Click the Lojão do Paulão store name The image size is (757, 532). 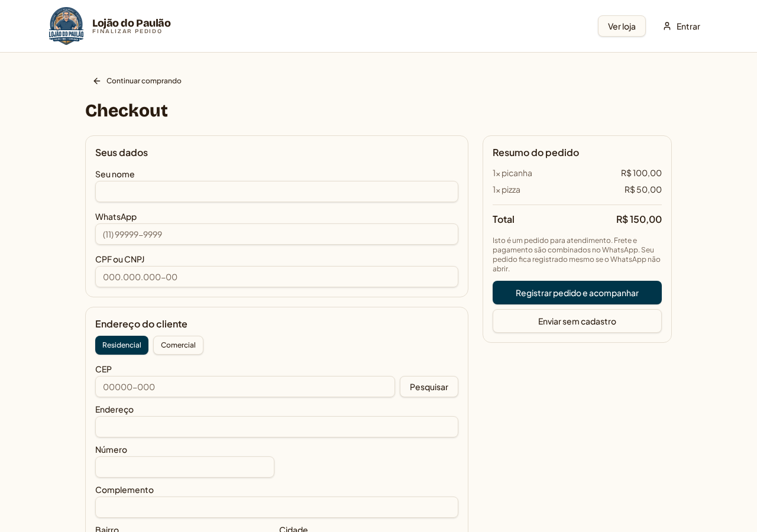[x=131, y=23]
